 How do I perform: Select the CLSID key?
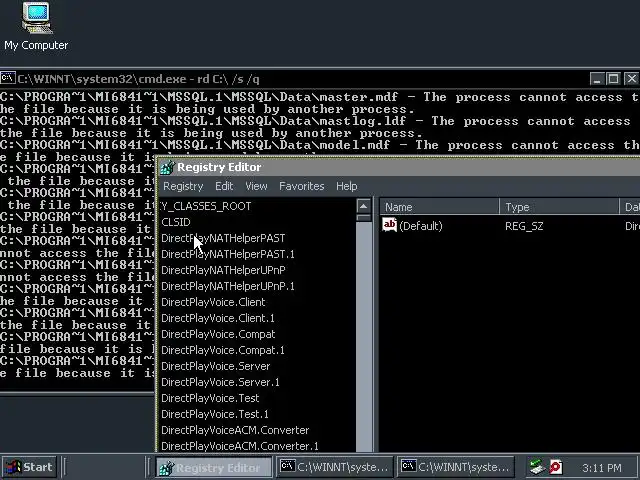[176, 222]
